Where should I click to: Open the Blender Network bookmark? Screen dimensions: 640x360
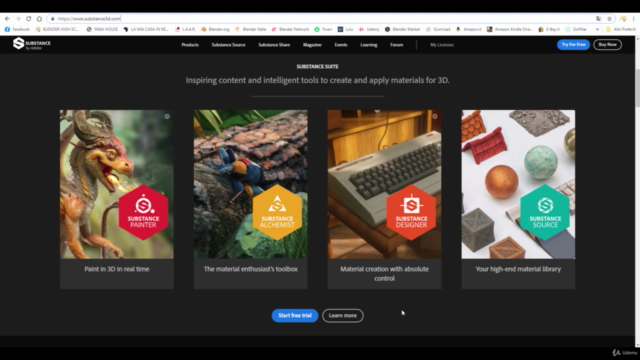point(290,29)
